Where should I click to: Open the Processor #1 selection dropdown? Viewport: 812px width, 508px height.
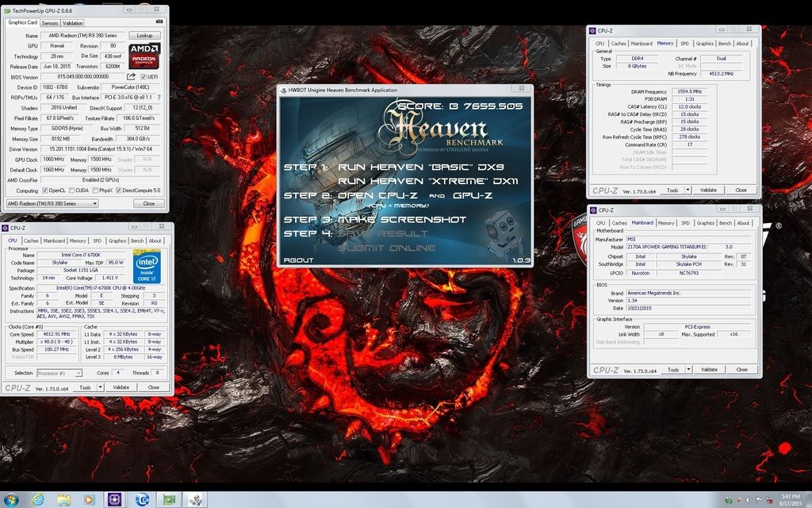(x=59, y=372)
